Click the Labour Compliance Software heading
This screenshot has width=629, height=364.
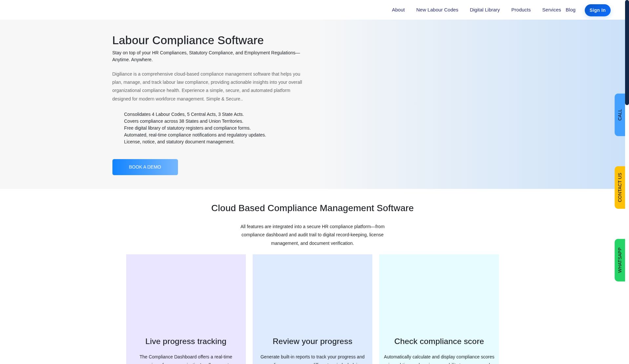pos(188,40)
